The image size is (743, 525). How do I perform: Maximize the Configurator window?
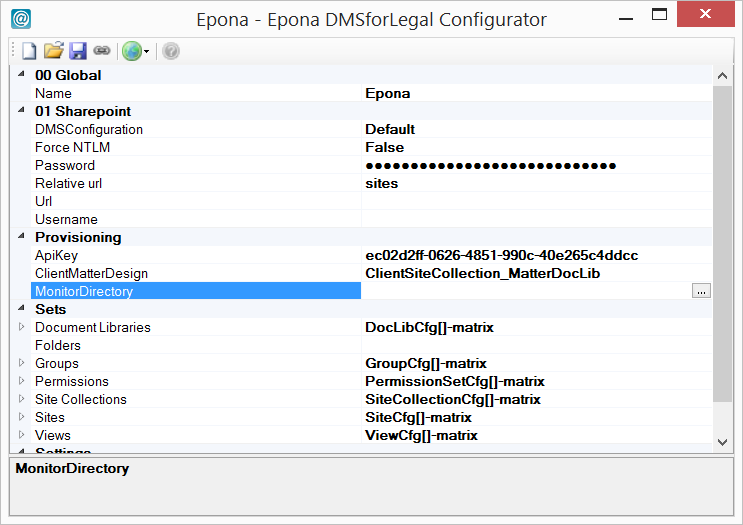(659, 14)
